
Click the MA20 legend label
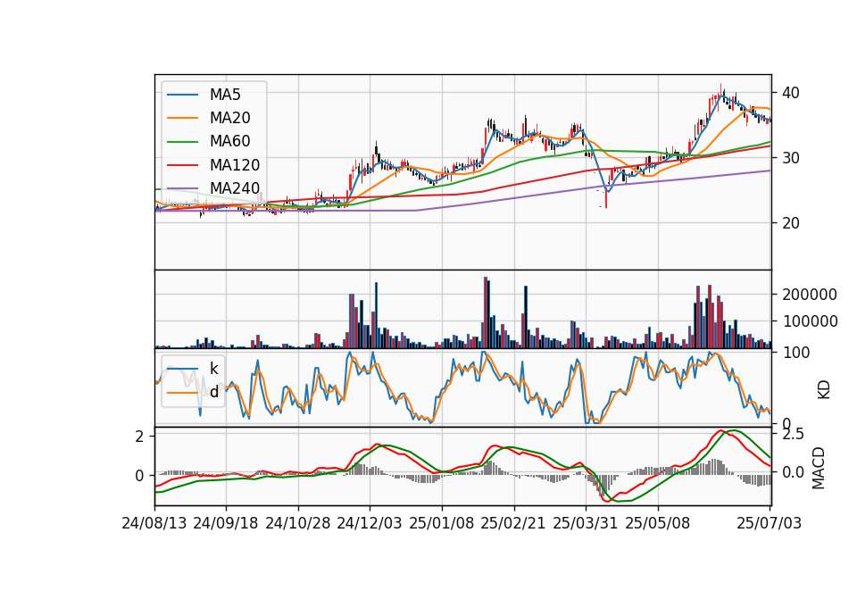click(229, 118)
